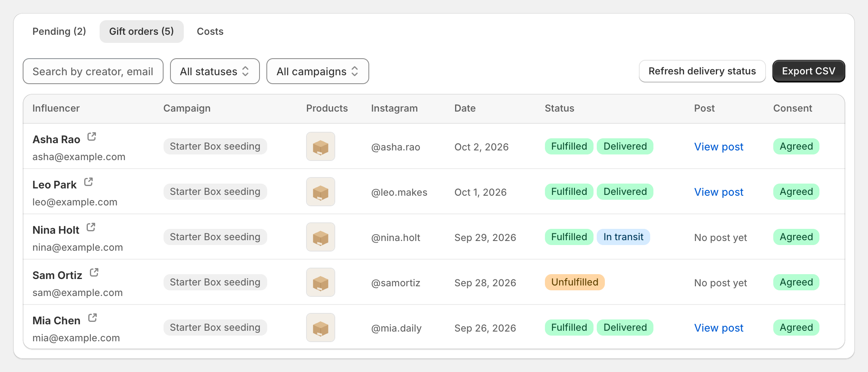The image size is (868, 372).
Task: Click the Consent column header
Action: point(793,108)
